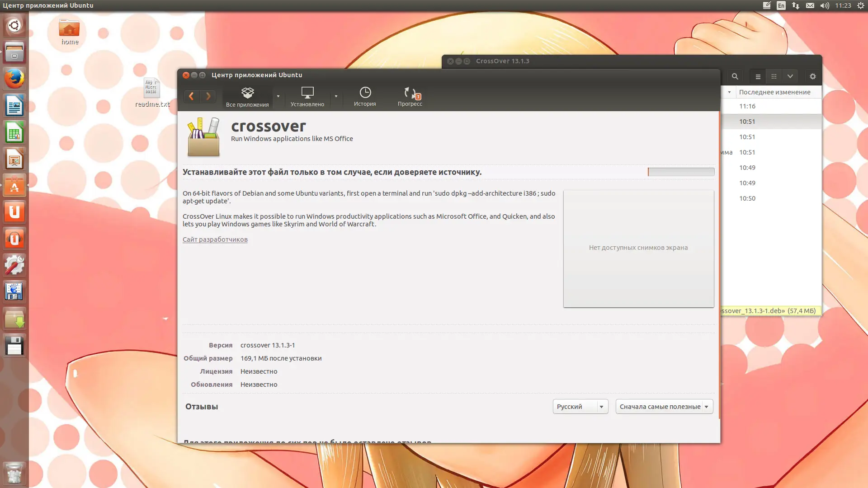Image resolution: width=868 pixels, height=488 pixels.
Task: Select the All Applications tab
Action: pos(247,96)
